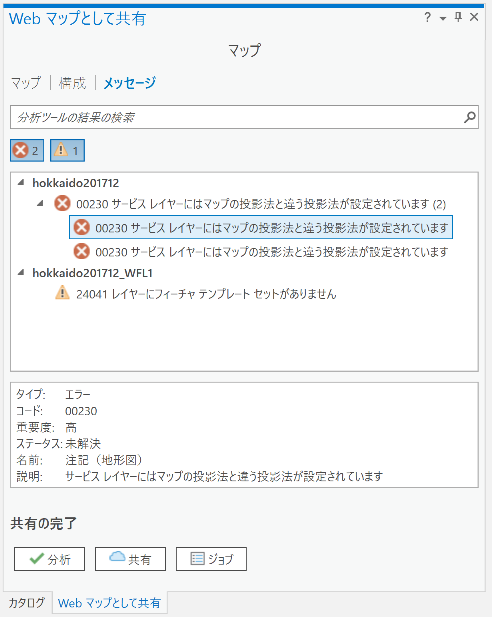
Task: Click the magnifier search icon
Action: coord(470,117)
